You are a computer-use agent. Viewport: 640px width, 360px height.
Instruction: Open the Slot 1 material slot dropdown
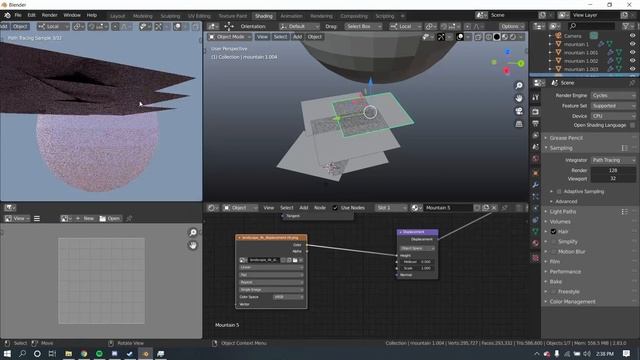[391, 208]
